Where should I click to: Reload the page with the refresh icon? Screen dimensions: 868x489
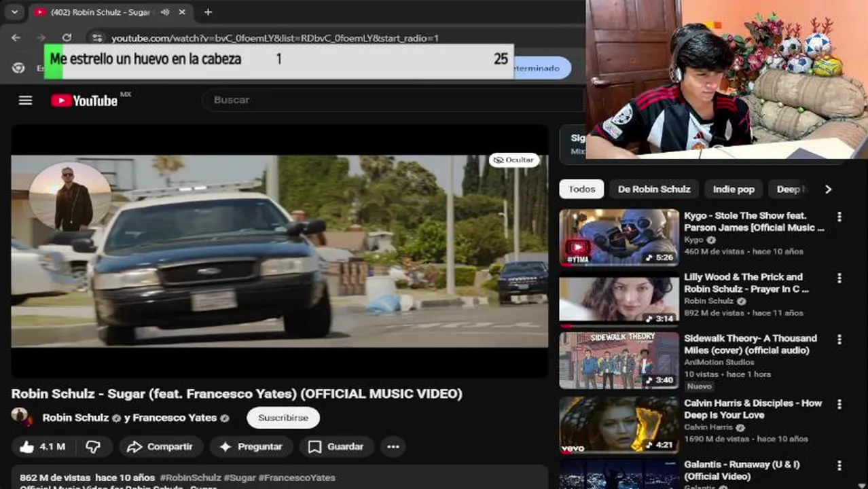tap(67, 38)
